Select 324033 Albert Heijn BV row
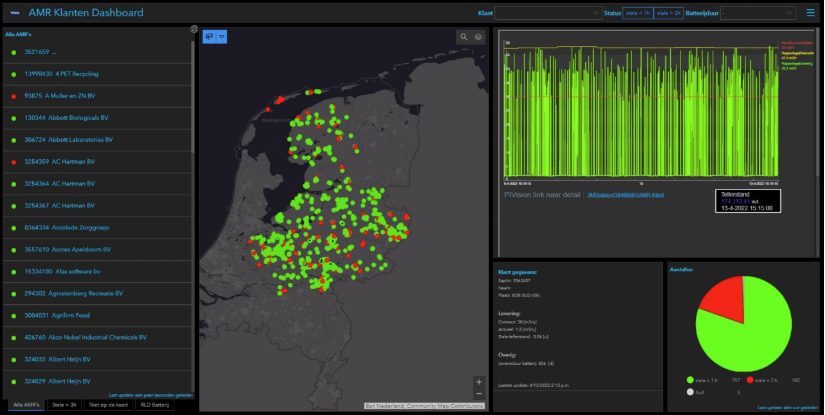 click(97, 360)
